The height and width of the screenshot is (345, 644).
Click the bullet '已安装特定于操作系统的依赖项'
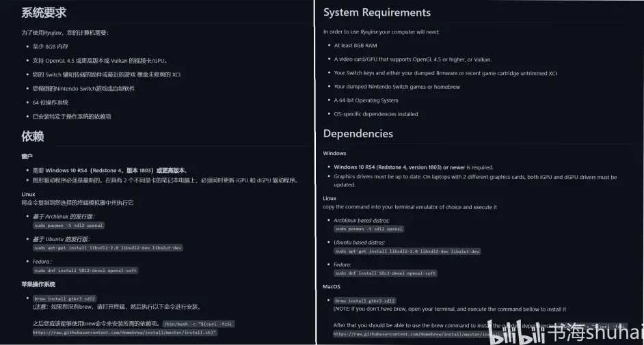pos(72,117)
